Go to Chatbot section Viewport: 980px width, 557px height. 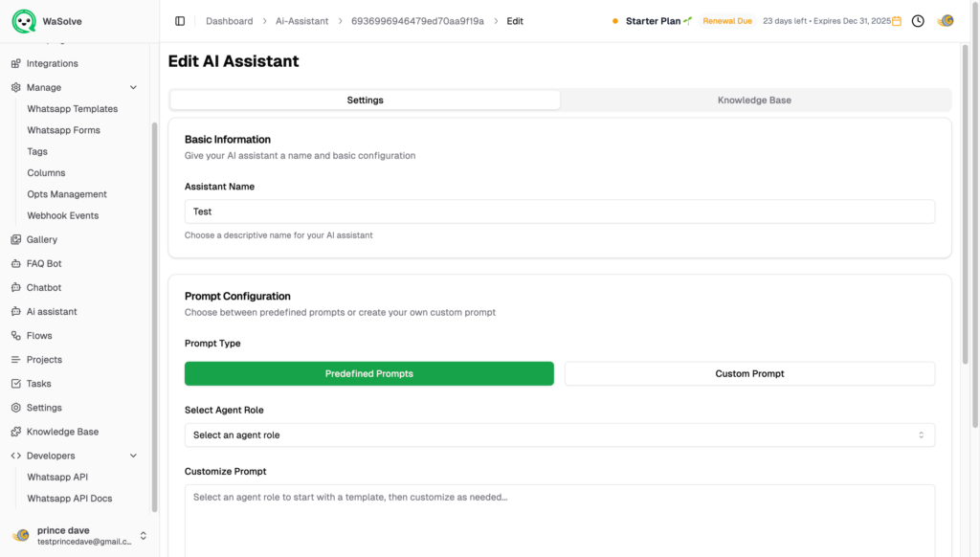tap(43, 287)
